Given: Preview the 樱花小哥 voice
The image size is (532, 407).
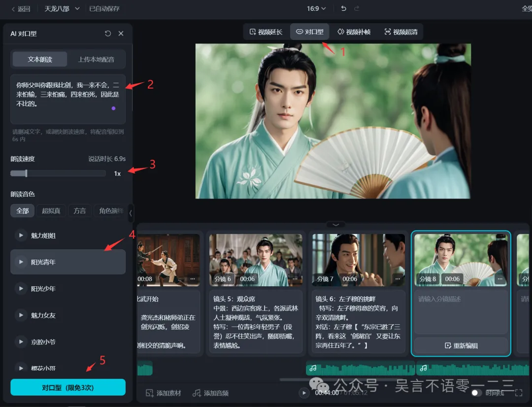Looking at the screenshot, I should pyautogui.click(x=21, y=368).
